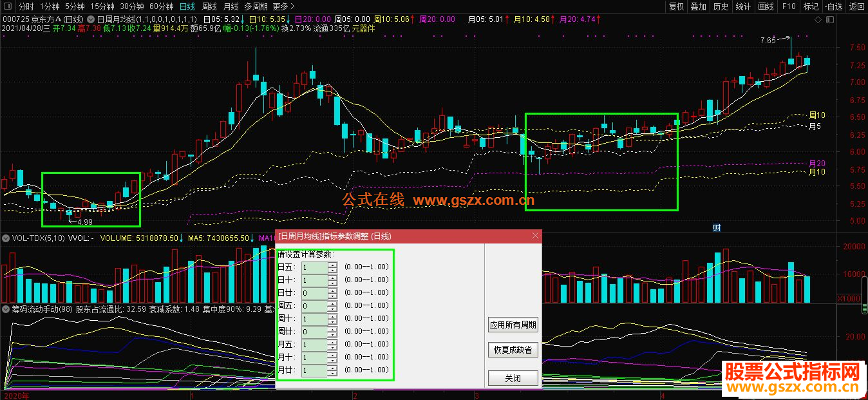The height and width of the screenshot is (400, 868).
Task: Switch to 5分钟 period
Action: click(75, 6)
